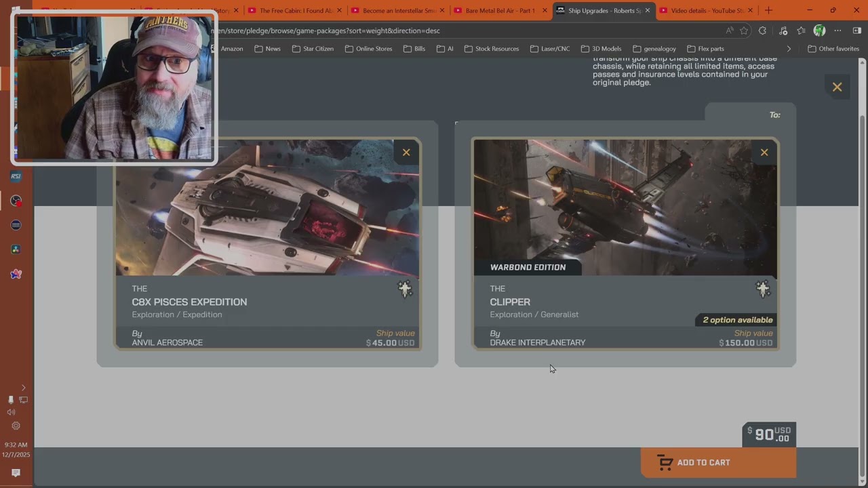Click the $150.00 USD ship value
868x488 pixels.
pos(746,343)
